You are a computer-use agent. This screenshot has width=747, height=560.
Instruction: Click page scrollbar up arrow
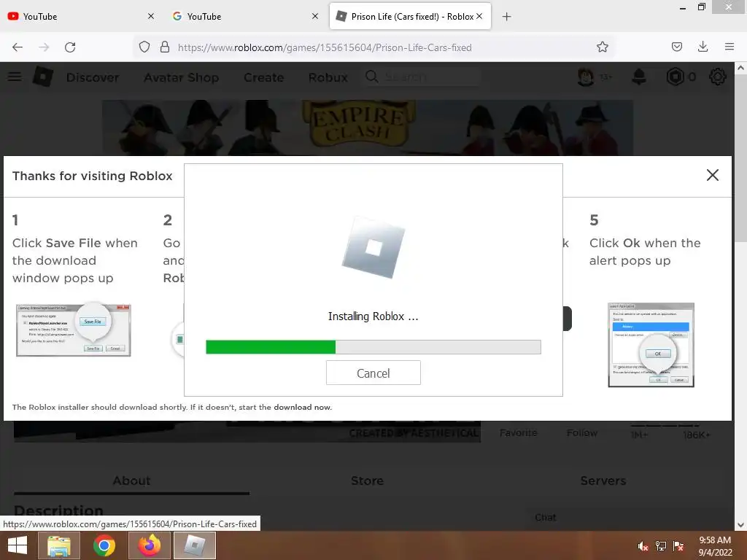(x=740, y=68)
